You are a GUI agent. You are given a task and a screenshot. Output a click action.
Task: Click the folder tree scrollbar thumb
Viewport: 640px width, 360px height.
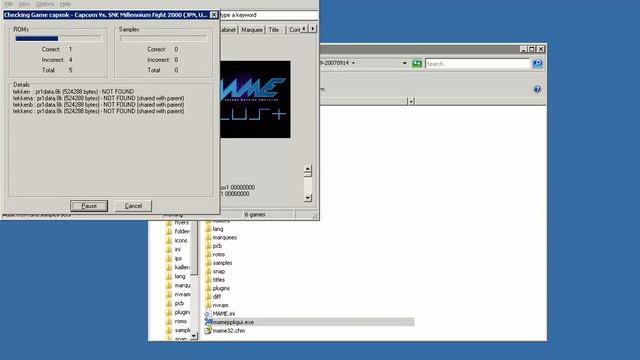pos(194,249)
